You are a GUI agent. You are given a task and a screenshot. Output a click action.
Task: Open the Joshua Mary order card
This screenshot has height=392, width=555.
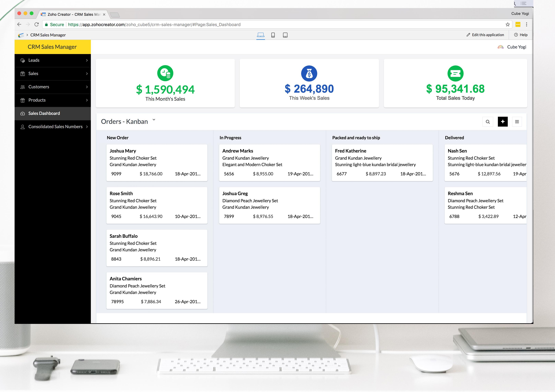(157, 163)
